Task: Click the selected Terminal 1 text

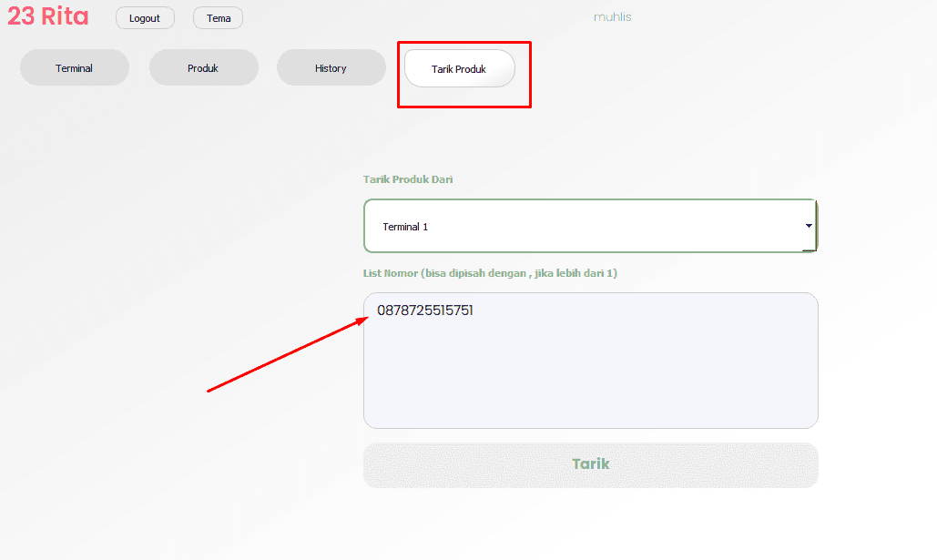Action: 405,227
